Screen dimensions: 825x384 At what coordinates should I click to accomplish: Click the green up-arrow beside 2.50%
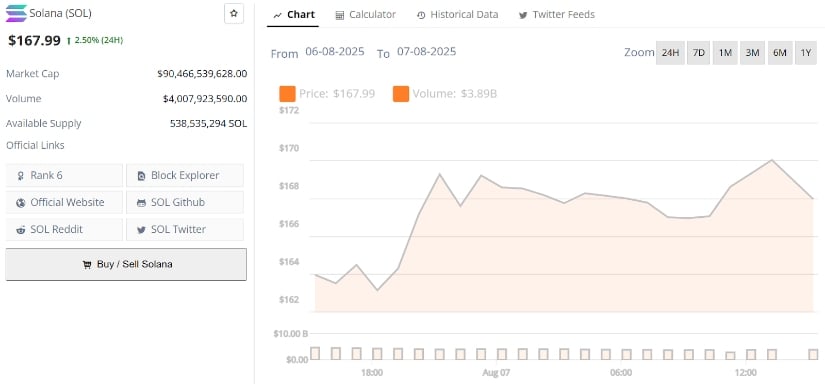click(x=69, y=41)
